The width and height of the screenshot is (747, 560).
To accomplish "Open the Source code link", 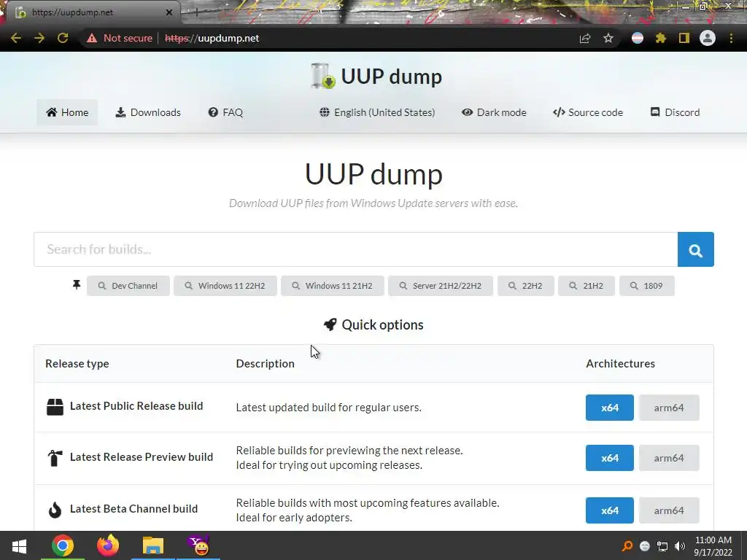I will [x=588, y=112].
